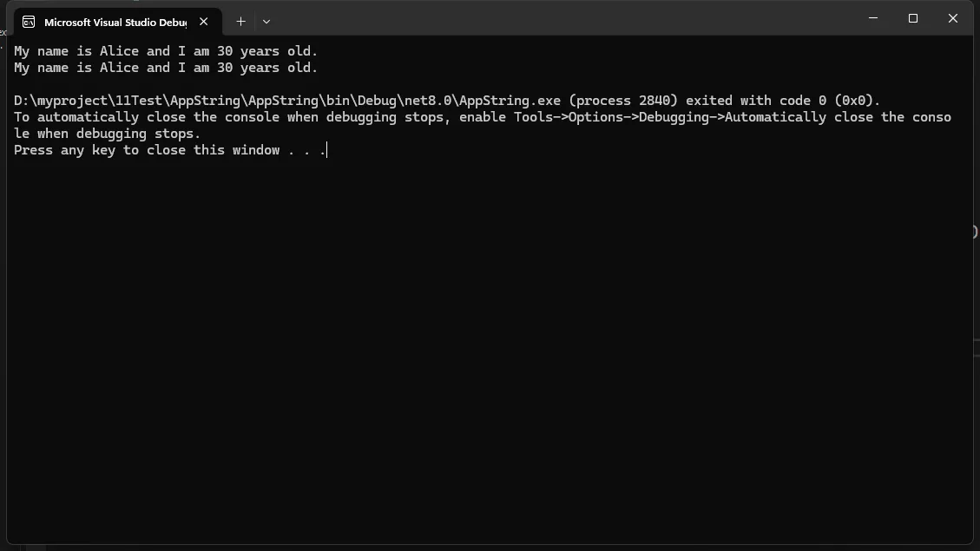980x551 pixels.
Task: Expand the new tab profile dropdown chevron
Action: point(266,22)
